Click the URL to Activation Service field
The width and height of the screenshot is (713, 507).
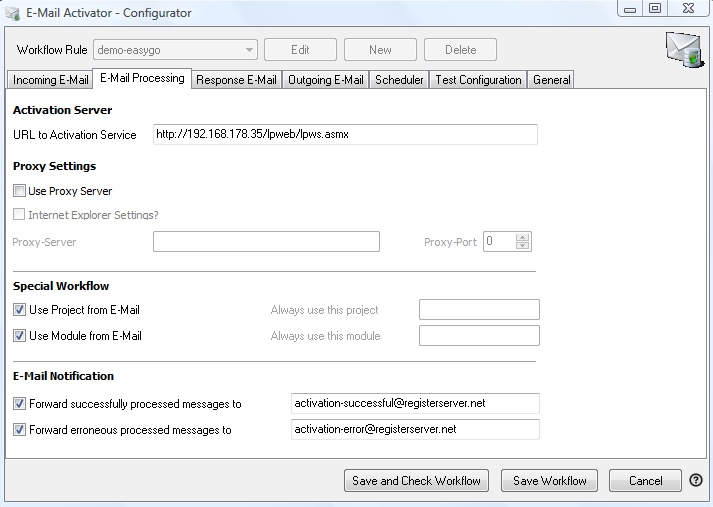(345, 135)
